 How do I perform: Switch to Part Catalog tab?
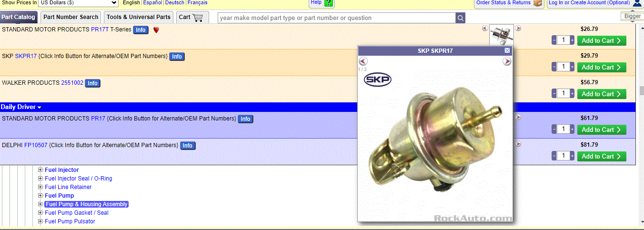[x=19, y=17]
